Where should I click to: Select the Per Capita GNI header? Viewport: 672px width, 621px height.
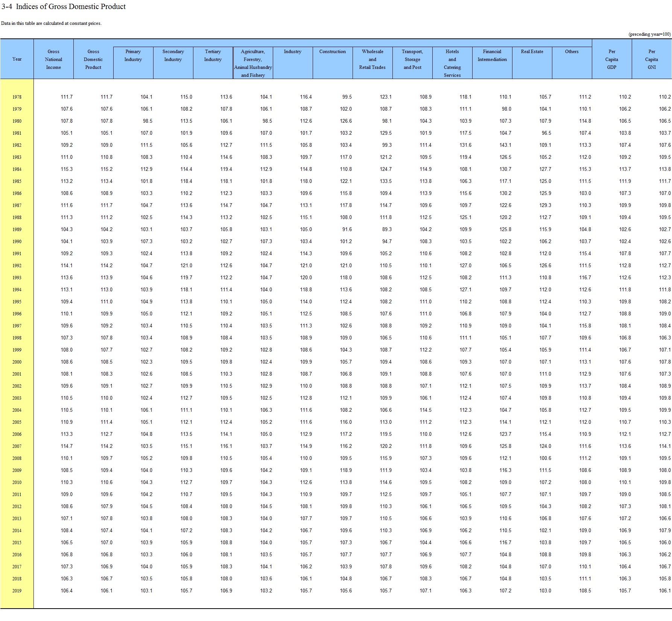click(x=652, y=59)
